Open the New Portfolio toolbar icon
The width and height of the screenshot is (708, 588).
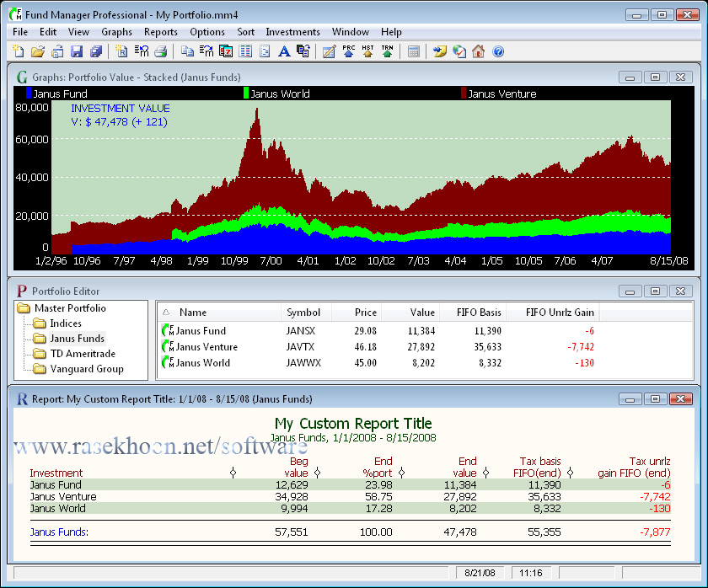[17, 51]
